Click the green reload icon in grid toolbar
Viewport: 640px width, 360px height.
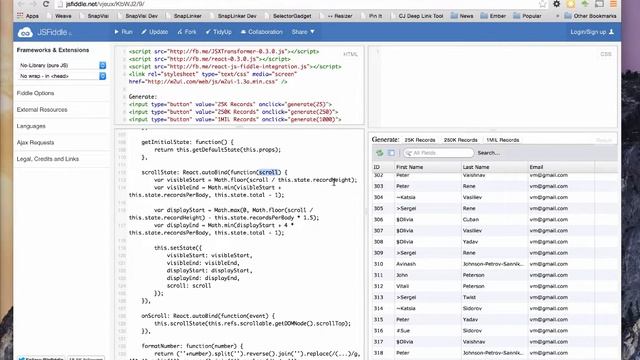click(380, 153)
